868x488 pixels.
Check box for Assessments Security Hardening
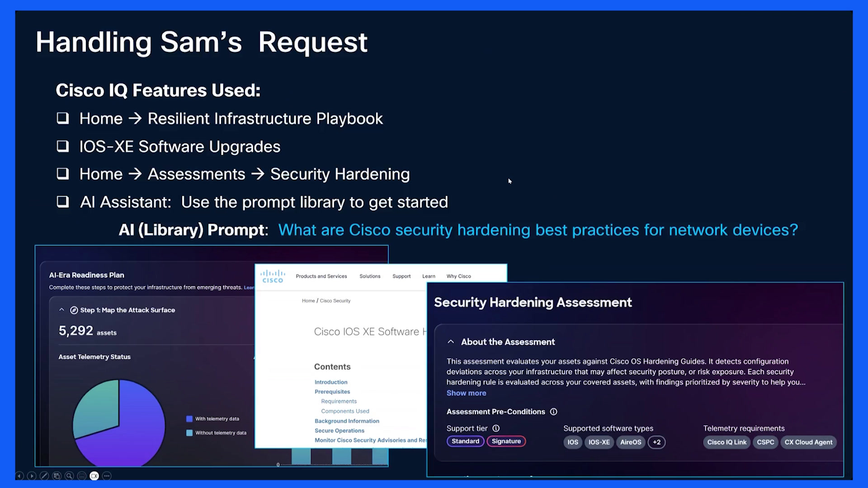(63, 174)
